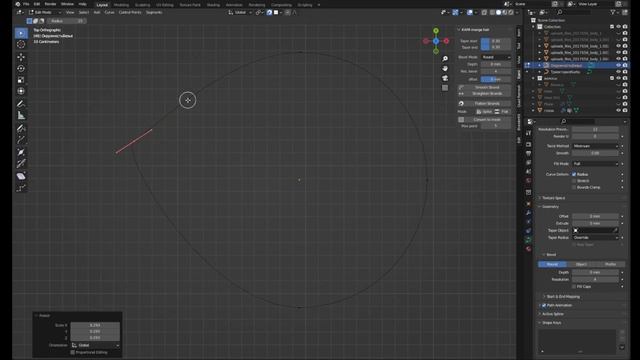The width and height of the screenshot is (640, 360).
Task: Select the Annotate tool
Action: (x=21, y=104)
